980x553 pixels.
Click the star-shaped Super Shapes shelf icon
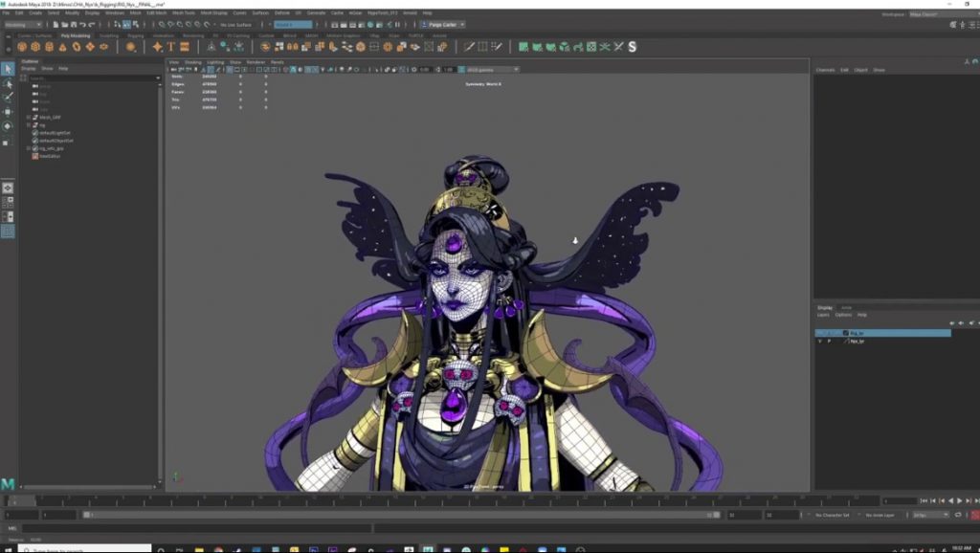point(157,47)
